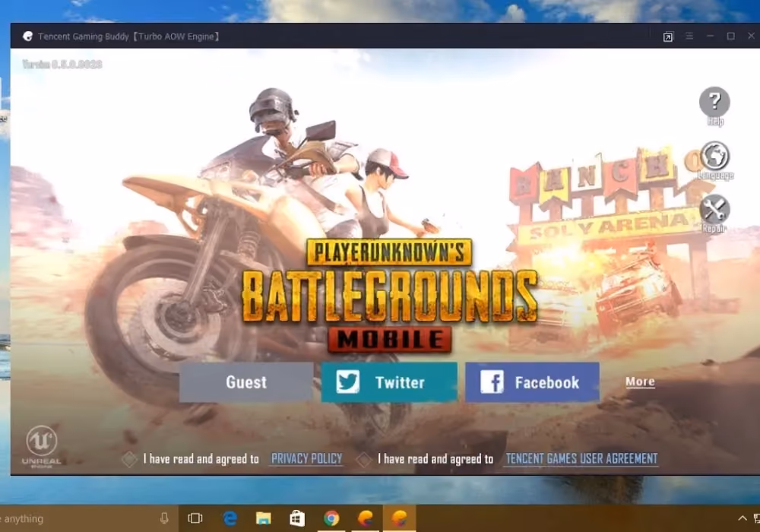Sign in with Twitter
The width and height of the screenshot is (760, 532).
click(x=389, y=382)
